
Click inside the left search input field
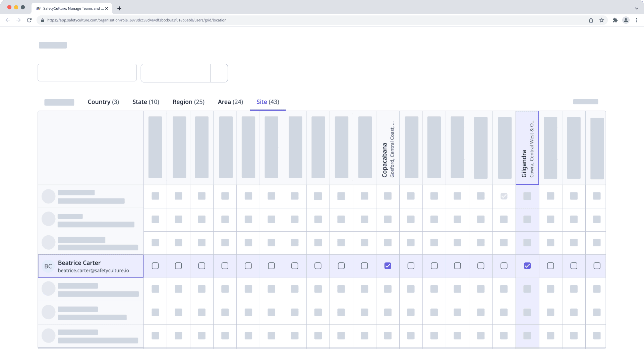[87, 72]
